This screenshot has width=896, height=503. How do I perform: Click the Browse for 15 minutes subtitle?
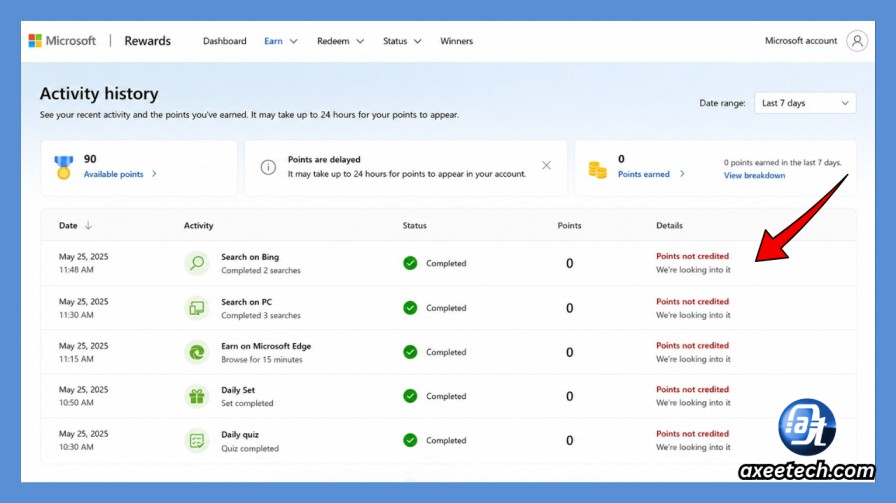click(x=262, y=360)
